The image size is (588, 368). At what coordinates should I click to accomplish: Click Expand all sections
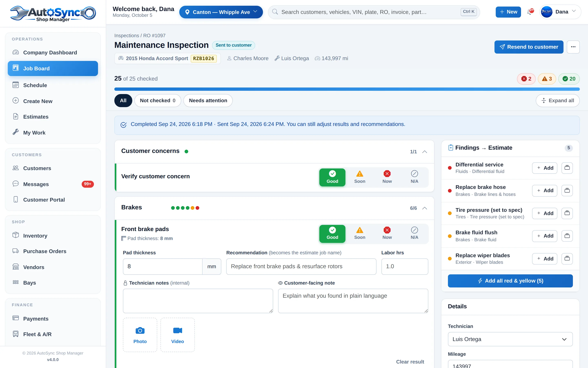click(558, 101)
